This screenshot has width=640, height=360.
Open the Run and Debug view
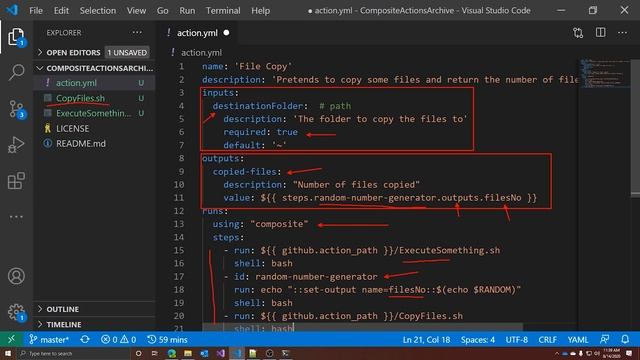tap(16, 144)
